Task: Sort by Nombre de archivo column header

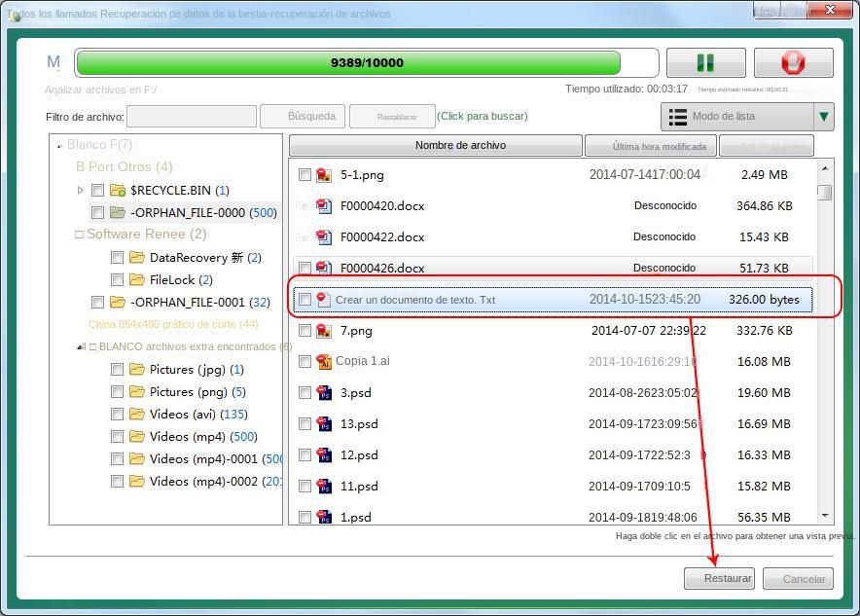Action: [436, 146]
